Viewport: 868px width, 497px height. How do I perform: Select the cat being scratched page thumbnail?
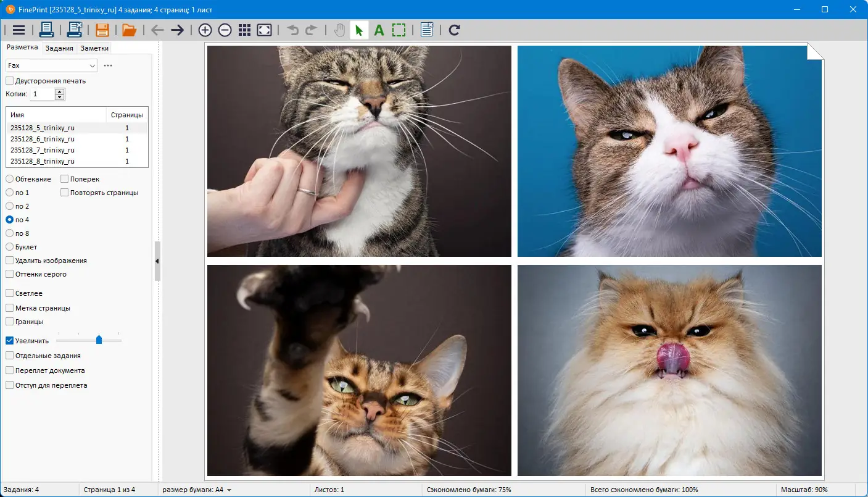(x=359, y=151)
